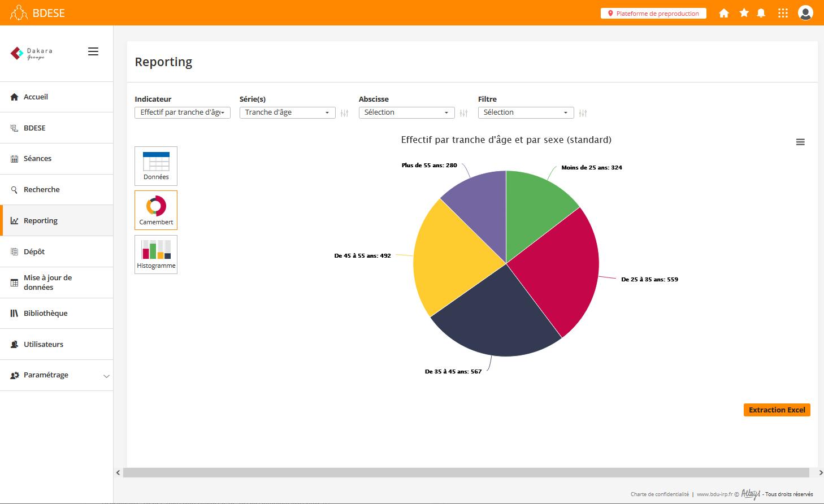
Task: Open the user profile avatar
Action: click(x=805, y=13)
